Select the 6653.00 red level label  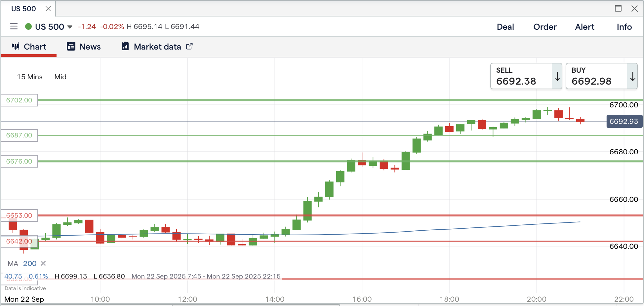pos(19,215)
